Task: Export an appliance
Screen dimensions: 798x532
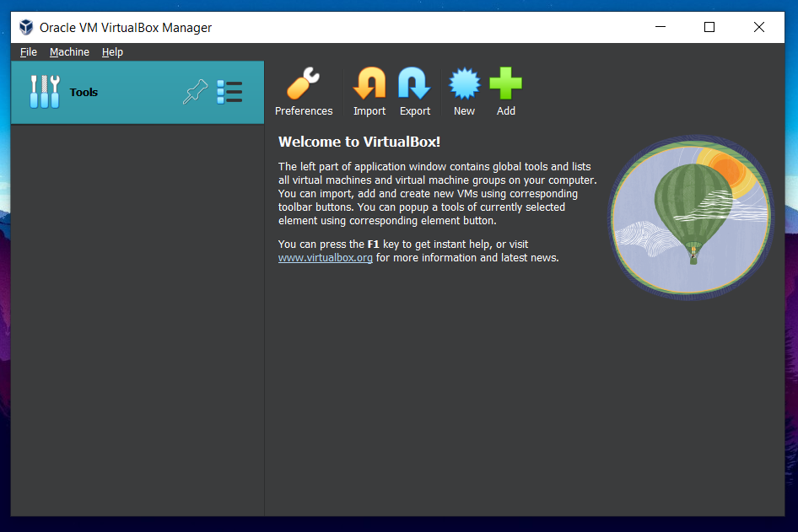Action: 414,91
